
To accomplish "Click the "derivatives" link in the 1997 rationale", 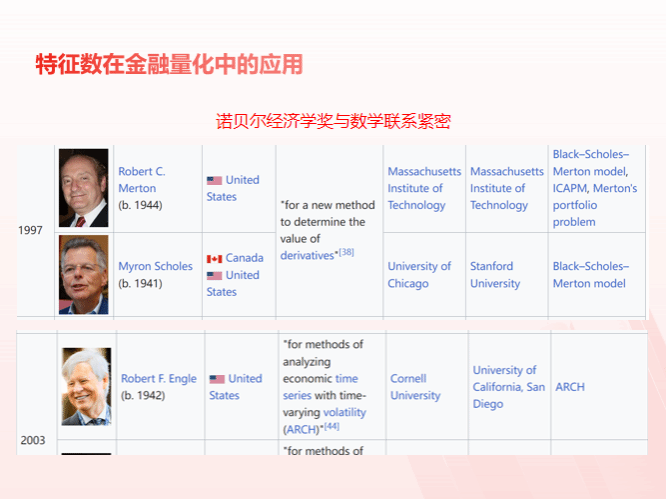I will (x=308, y=256).
